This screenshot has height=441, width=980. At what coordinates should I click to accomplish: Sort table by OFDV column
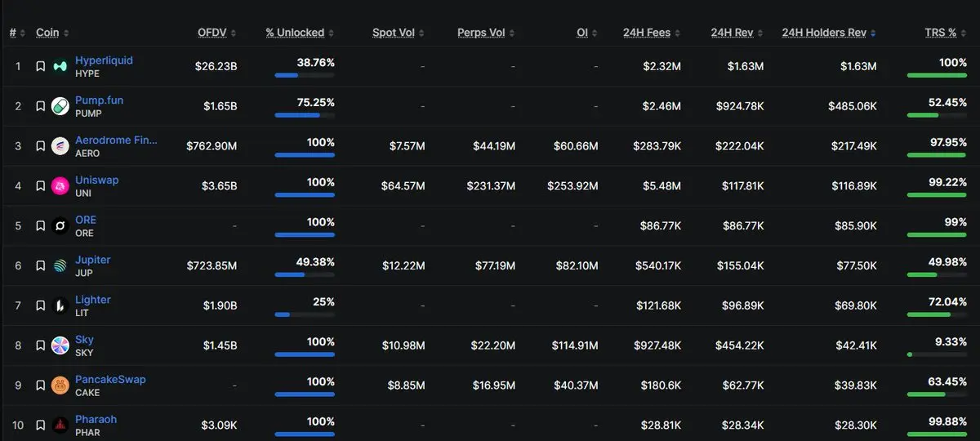point(217,33)
